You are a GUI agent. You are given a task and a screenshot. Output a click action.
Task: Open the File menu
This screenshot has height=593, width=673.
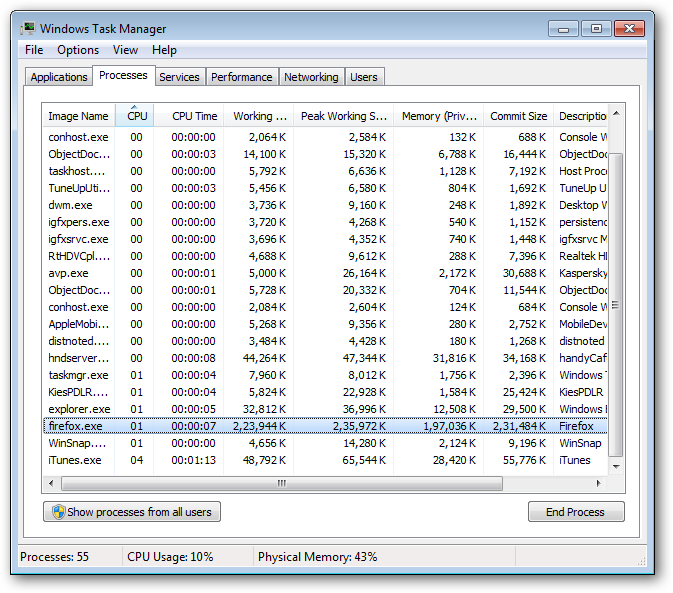[34, 50]
